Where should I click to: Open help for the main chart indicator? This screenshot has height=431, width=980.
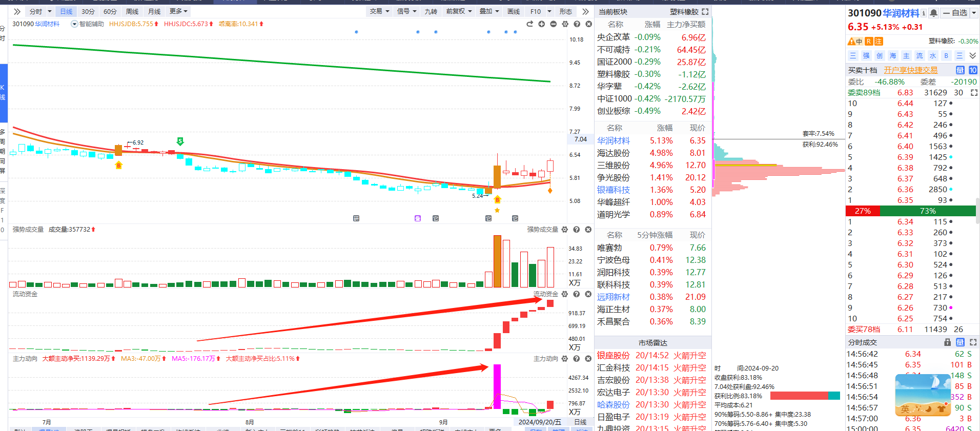click(577, 24)
